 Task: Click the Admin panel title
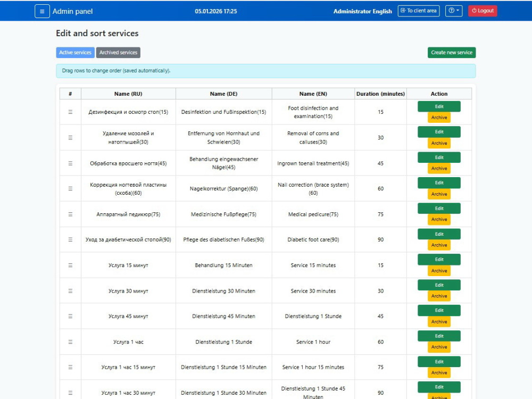pyautogui.click(x=72, y=11)
